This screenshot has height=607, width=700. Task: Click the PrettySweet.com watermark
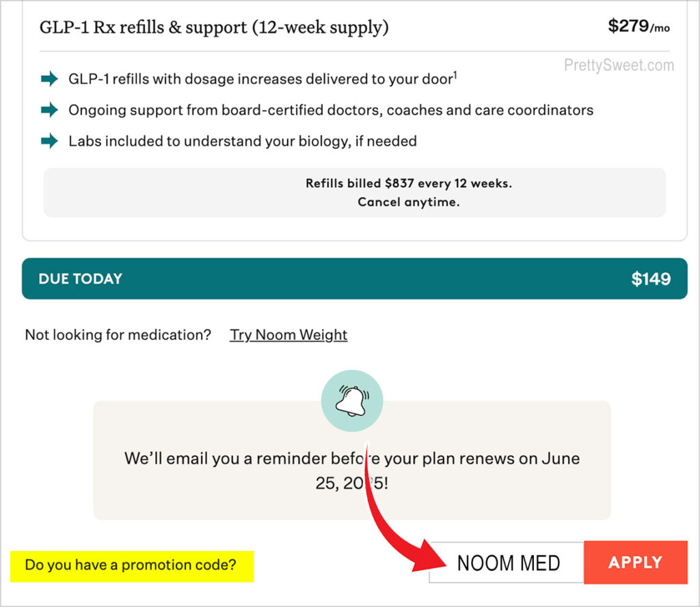click(x=619, y=66)
